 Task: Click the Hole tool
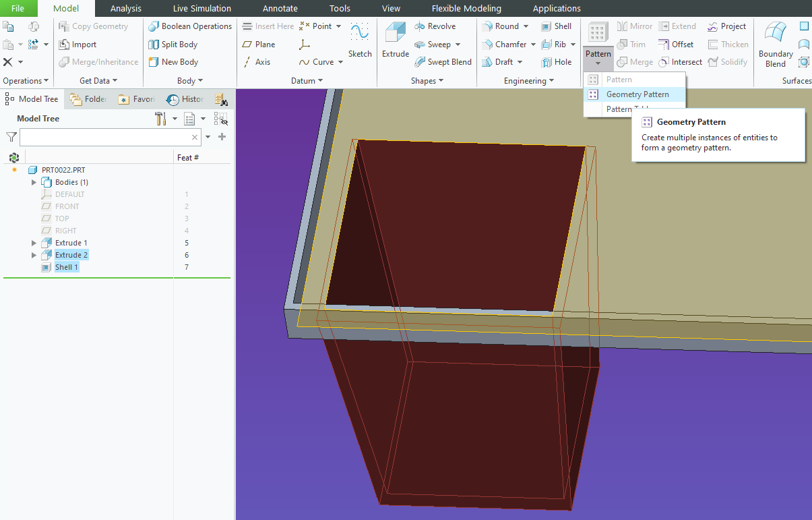[x=558, y=61]
